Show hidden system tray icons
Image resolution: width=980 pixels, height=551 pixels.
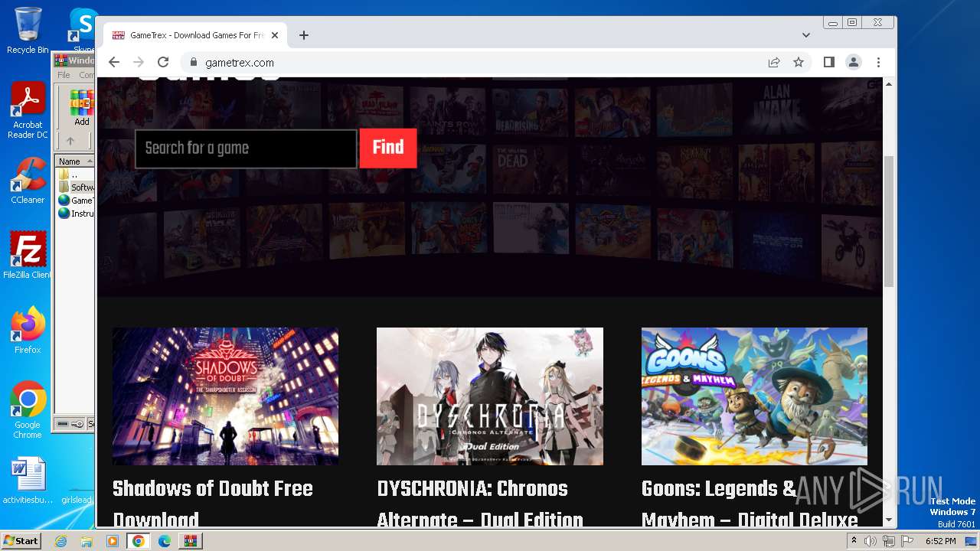[854, 541]
